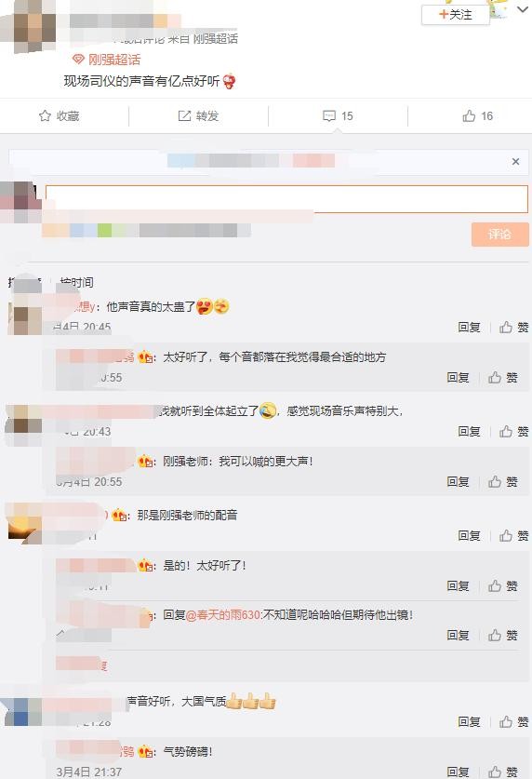Reply to 气势磅礴 comment

pos(458,772)
